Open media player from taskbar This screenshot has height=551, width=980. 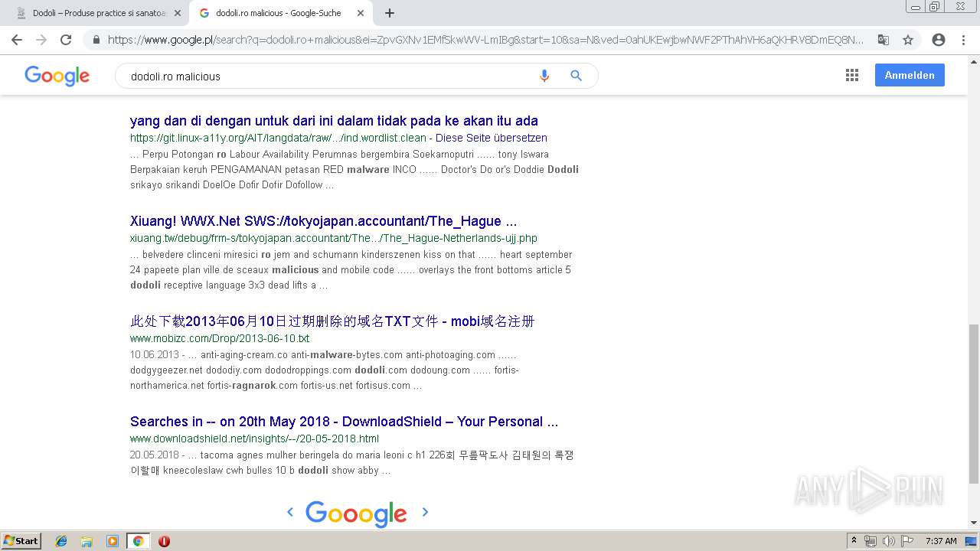coord(113,541)
